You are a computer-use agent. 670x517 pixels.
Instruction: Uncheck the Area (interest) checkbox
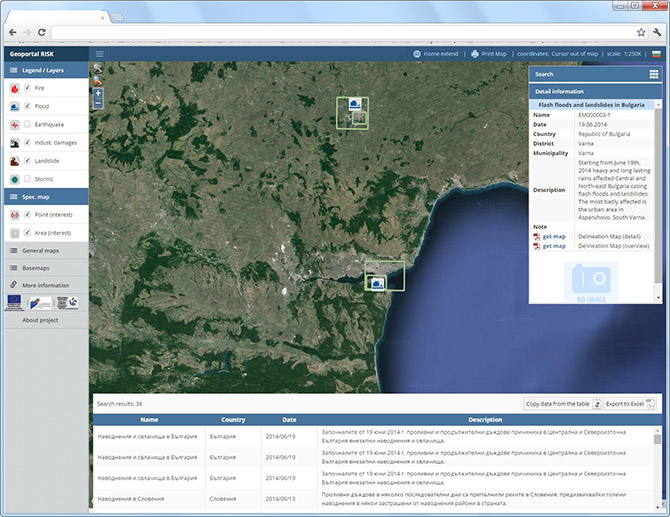click(x=27, y=232)
